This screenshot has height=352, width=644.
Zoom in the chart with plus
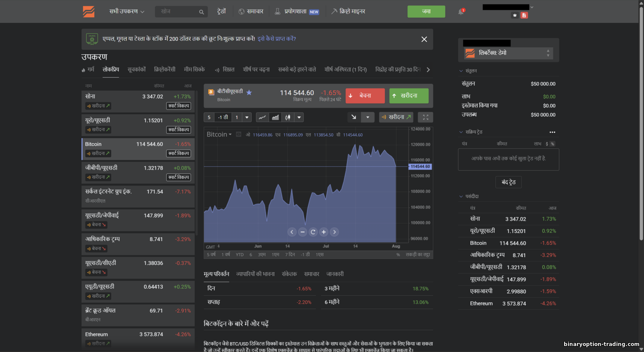324,232
